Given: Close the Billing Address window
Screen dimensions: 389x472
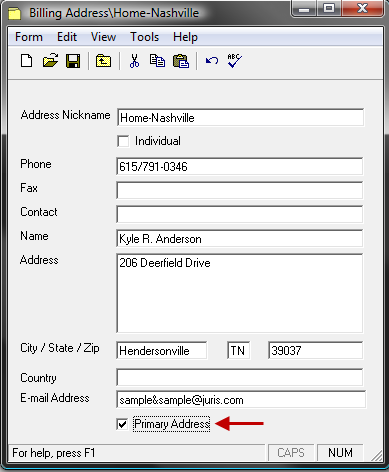Looking at the screenshot, I should point(362,8).
